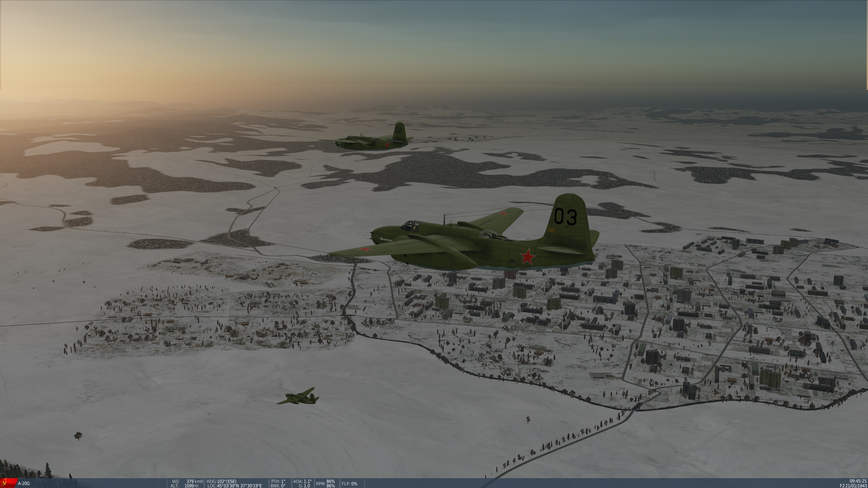Click the A-20G aircraft name label

click(x=23, y=484)
